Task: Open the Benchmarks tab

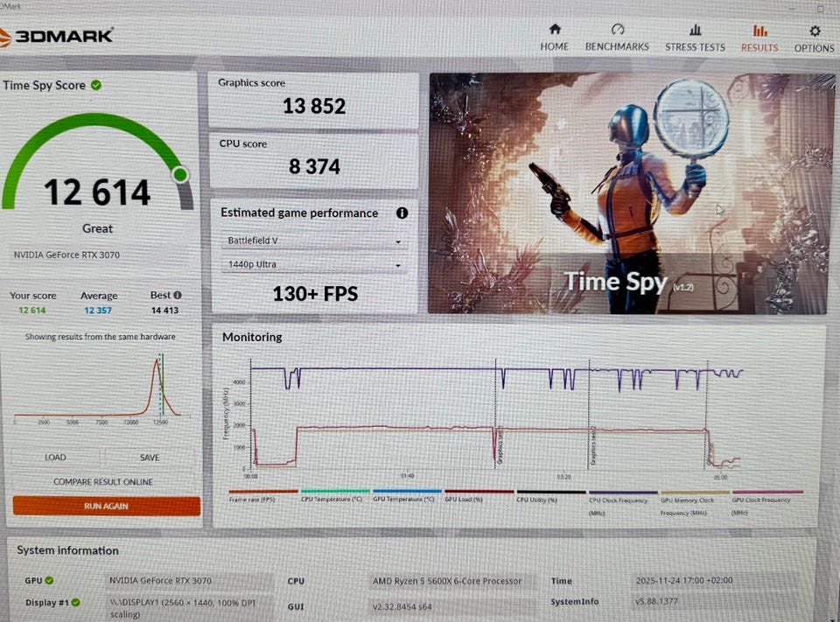Action: pos(617,38)
